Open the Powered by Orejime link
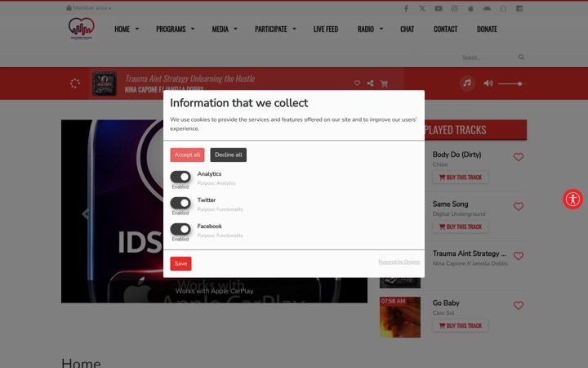Viewport: 588px width, 368px height. (x=399, y=262)
